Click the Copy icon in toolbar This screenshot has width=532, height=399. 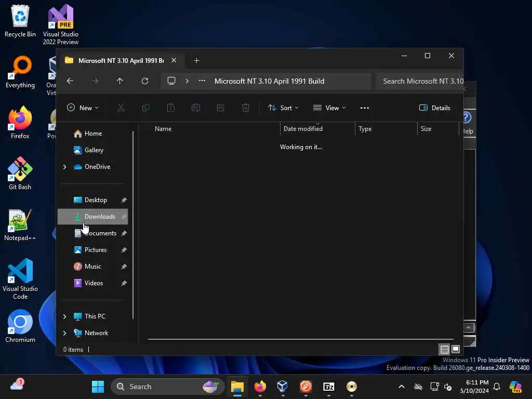tap(146, 108)
